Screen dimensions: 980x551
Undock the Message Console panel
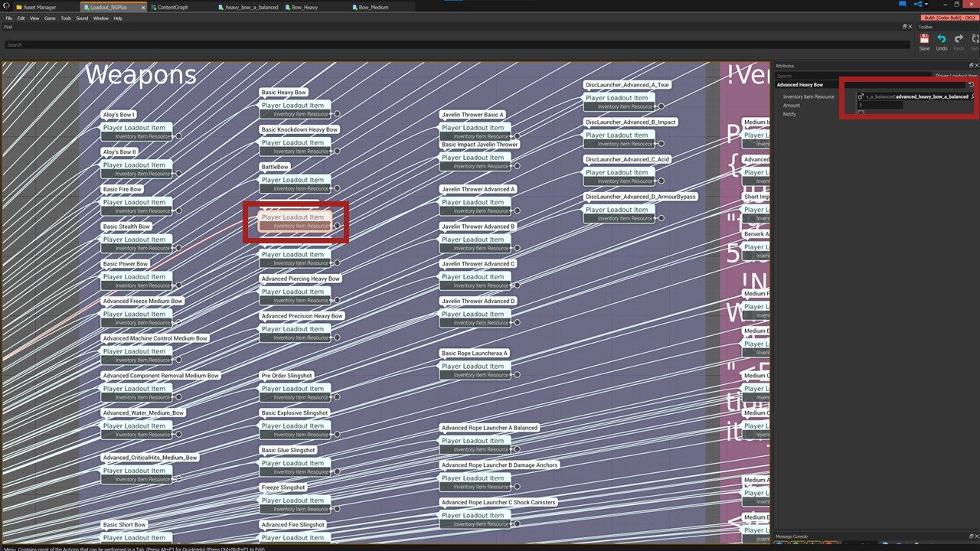(970, 536)
